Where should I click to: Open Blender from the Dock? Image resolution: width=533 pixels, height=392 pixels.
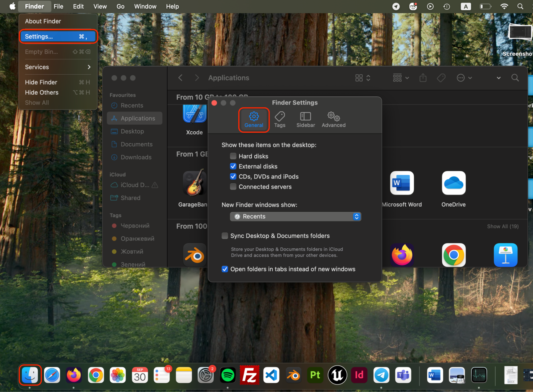coord(293,375)
